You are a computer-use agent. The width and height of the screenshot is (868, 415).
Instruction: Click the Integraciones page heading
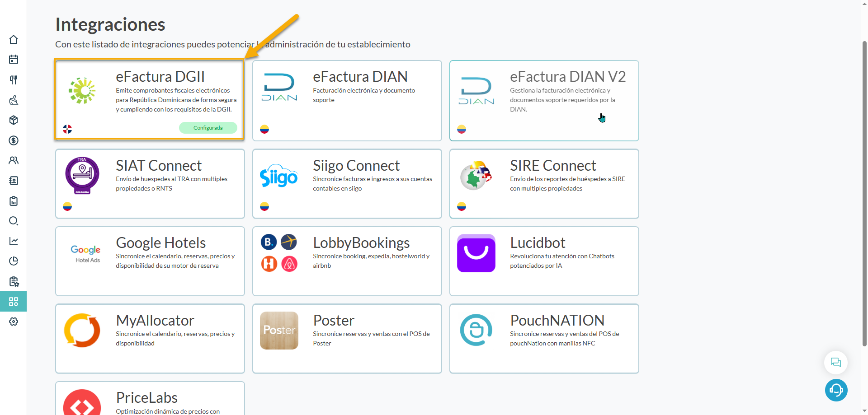point(110,24)
